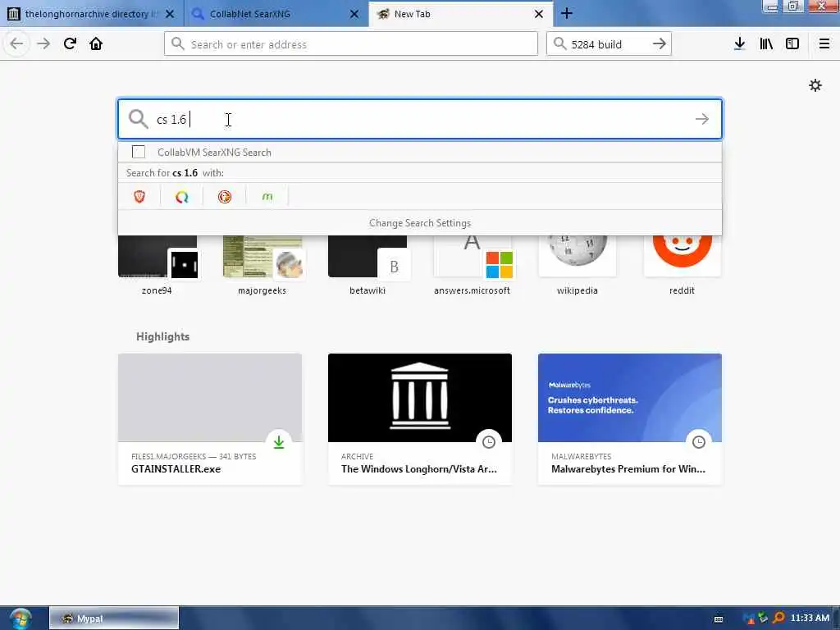Search with the green 'm' engine icon
This screenshot has height=630, width=840.
pos(267,197)
